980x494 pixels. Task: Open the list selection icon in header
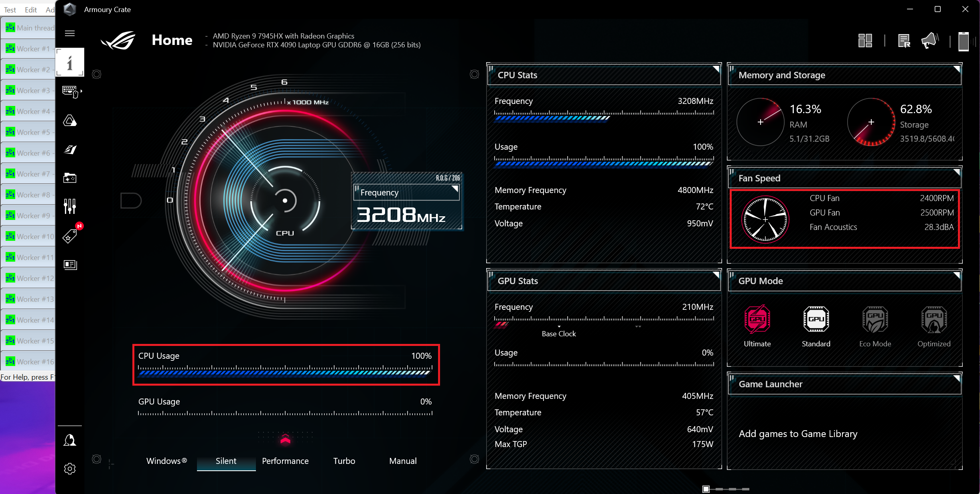(x=904, y=41)
